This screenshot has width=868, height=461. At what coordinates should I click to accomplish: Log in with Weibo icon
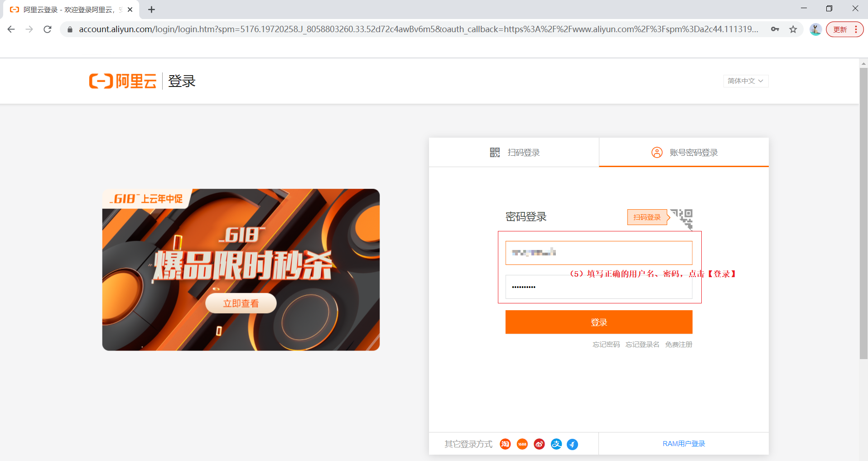pos(539,444)
